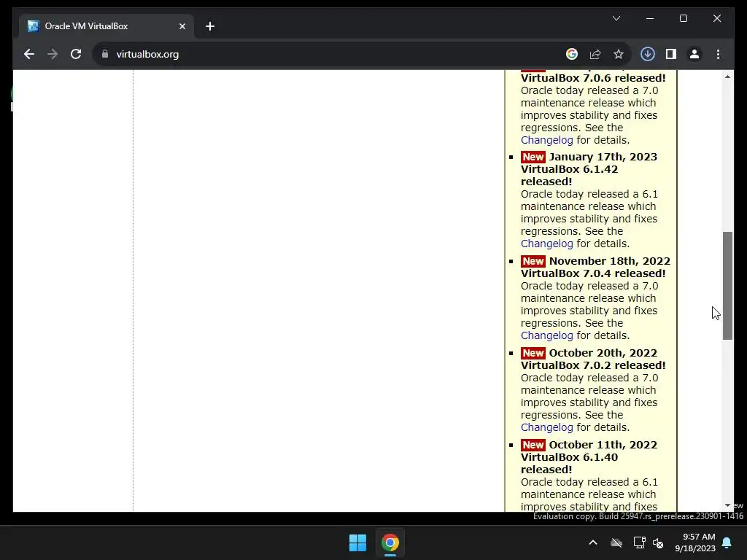Screen dimensions: 747x560
Task: Toggle the Chrome side panel
Action: click(671, 54)
